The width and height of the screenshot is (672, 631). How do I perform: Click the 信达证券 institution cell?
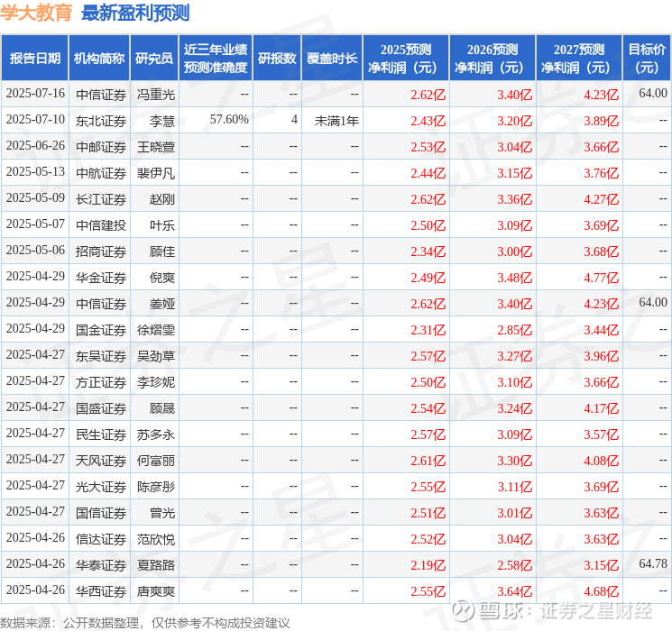click(101, 539)
